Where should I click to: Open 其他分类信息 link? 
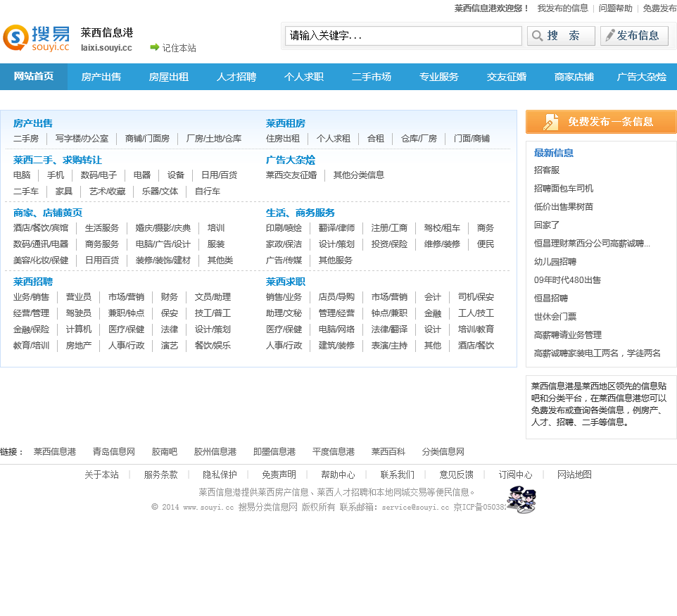359,175
